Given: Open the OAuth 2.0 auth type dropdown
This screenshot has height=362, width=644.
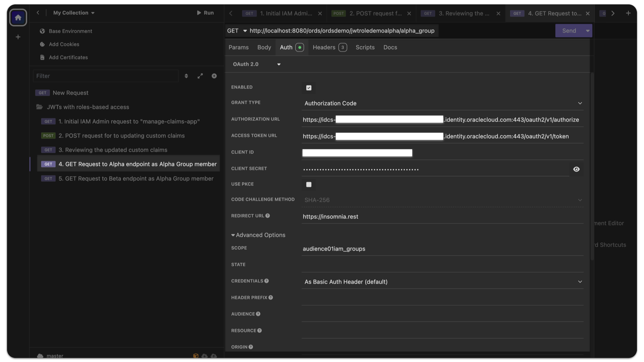Looking at the screenshot, I should click(257, 64).
